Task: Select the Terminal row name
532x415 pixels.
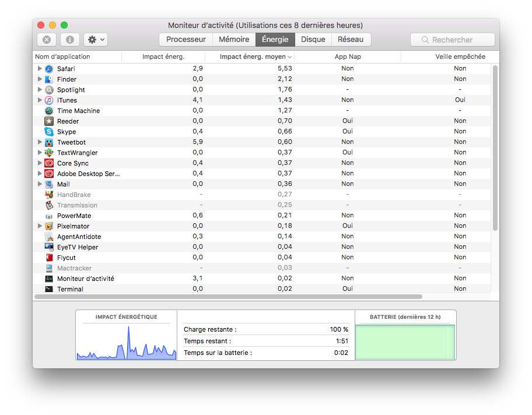Action: [x=70, y=289]
